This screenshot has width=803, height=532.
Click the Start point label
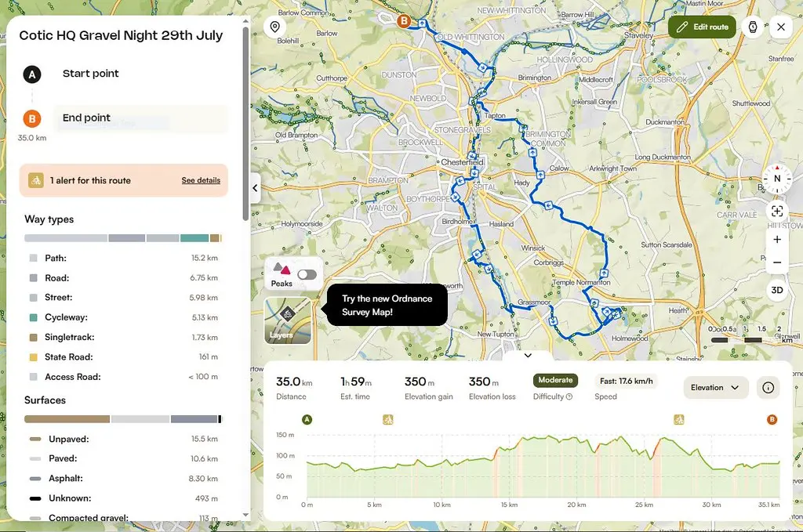click(x=91, y=73)
